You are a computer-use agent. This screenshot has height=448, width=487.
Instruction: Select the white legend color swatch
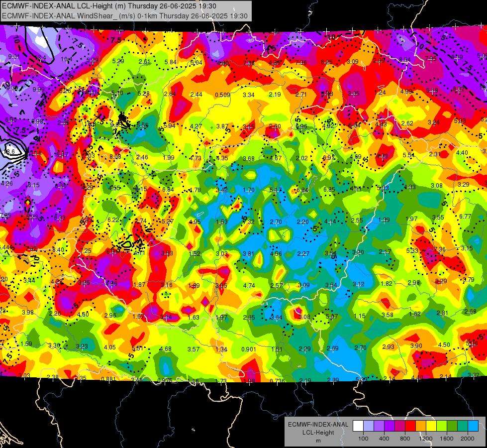click(x=358, y=426)
